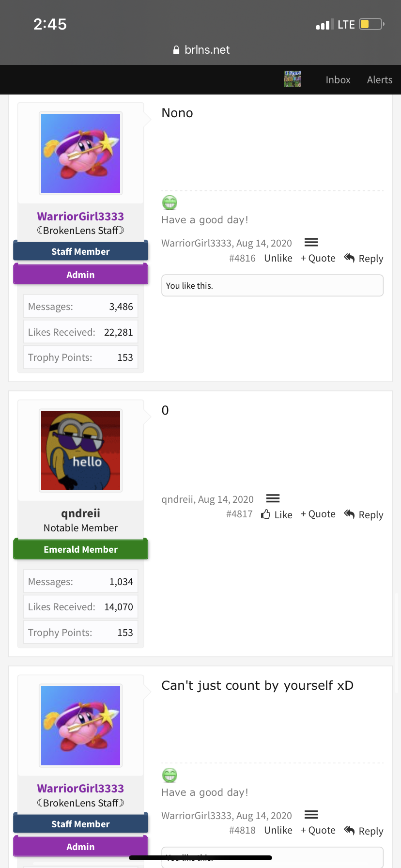This screenshot has width=401, height=868.
Task: Quote post #4818
Action: click(x=318, y=830)
